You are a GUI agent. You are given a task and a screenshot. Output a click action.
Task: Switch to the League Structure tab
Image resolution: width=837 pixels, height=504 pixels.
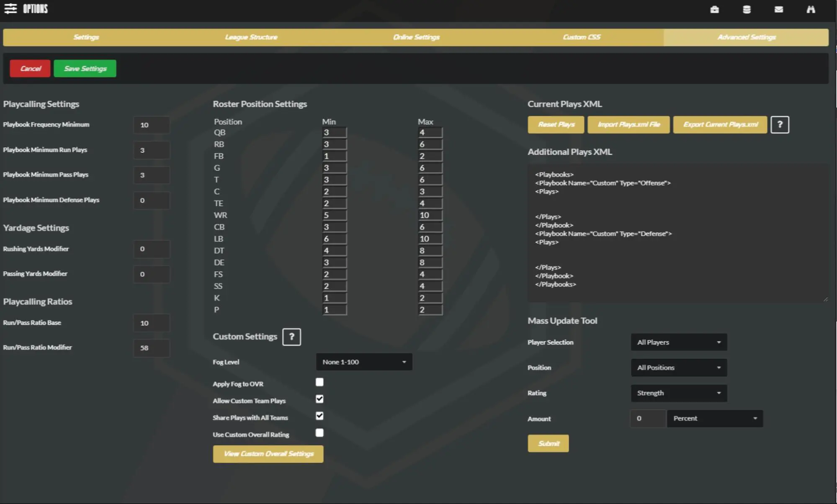pos(251,37)
